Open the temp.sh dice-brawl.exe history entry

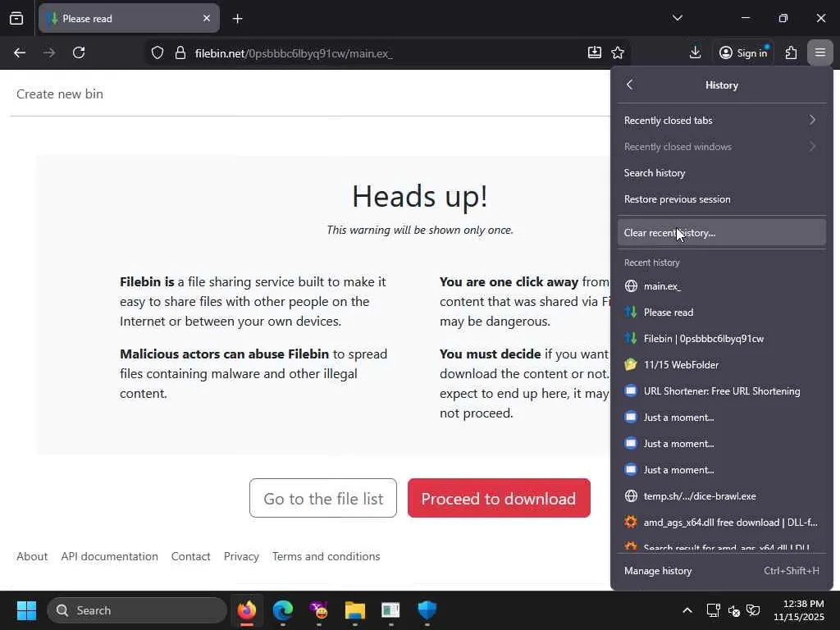point(722,496)
